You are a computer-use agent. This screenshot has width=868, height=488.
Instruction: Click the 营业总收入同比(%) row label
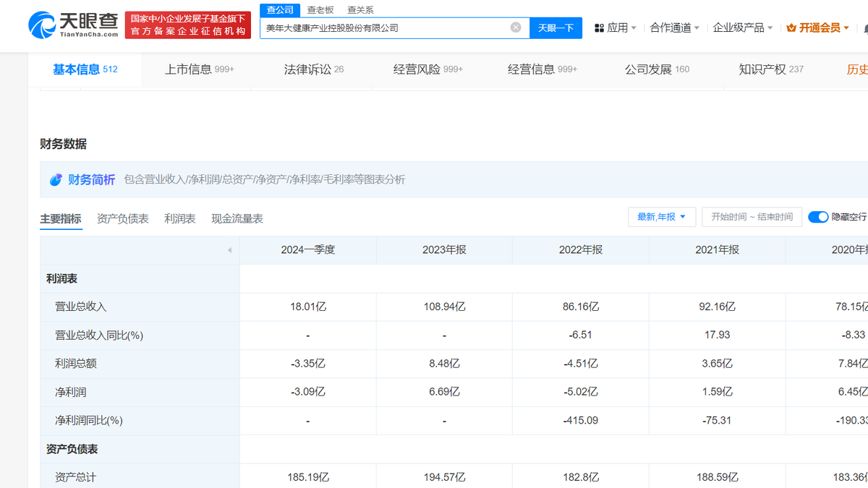99,335
